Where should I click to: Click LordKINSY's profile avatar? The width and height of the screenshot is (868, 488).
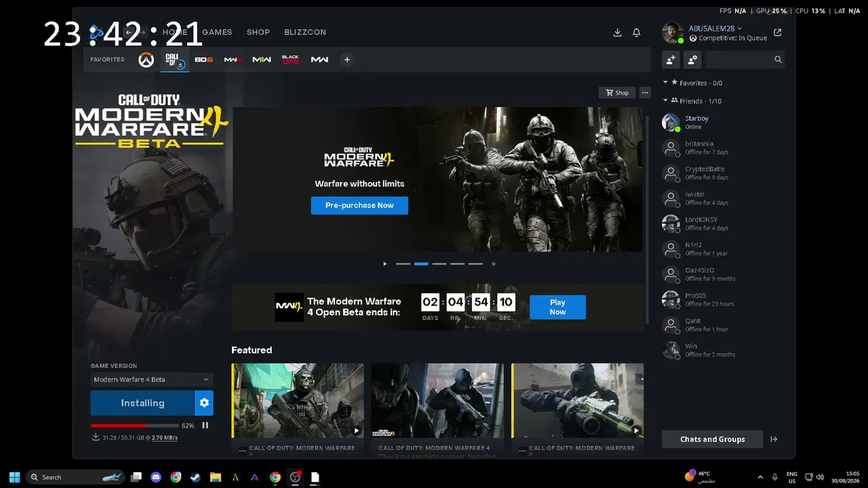tap(671, 224)
